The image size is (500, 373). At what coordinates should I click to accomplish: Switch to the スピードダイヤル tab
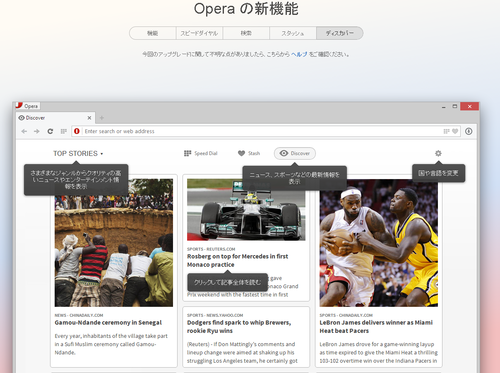coord(199,33)
